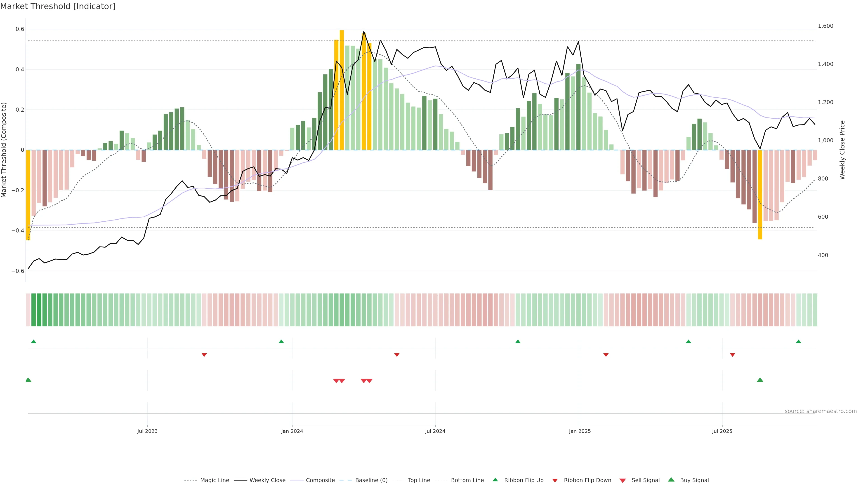Click the Buy Signal triangle after Jul 2025

[760, 380]
